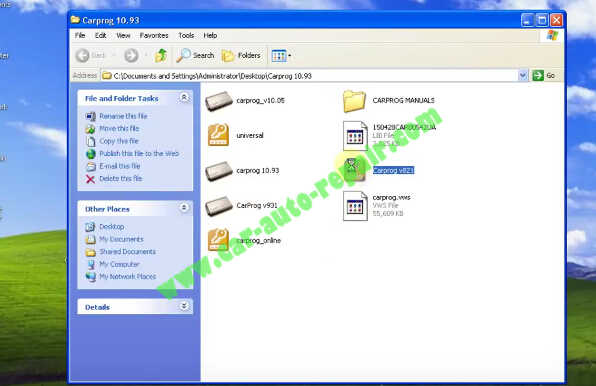Click the red X delete icon
The width and height of the screenshot is (596, 386).
90,179
